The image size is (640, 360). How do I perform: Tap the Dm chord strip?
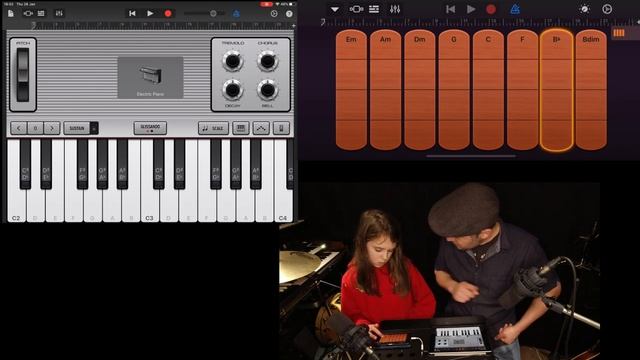pos(420,90)
